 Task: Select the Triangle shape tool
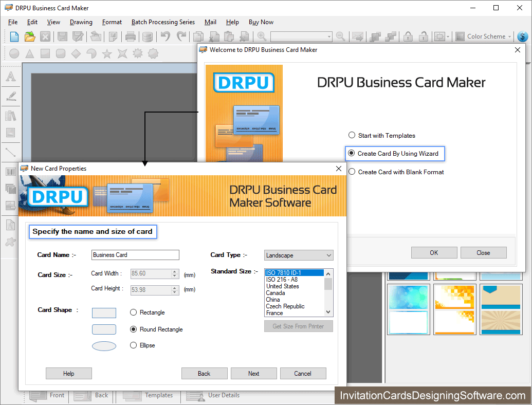[x=30, y=53]
